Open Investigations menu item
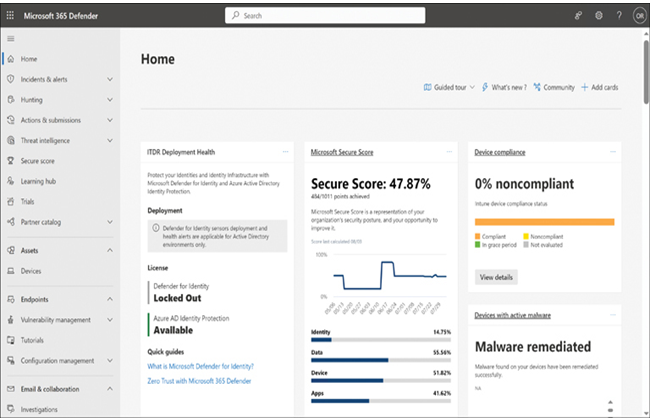Screen dimensions: 652x420 click(39, 410)
